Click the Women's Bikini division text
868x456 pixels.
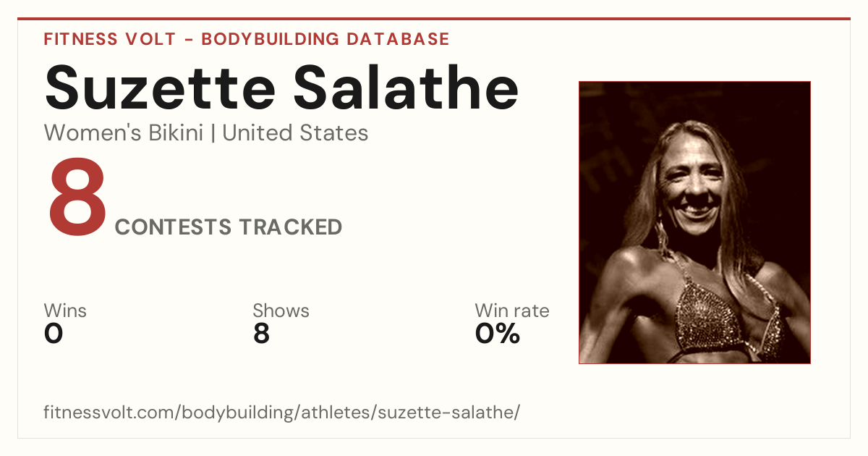click(x=124, y=133)
